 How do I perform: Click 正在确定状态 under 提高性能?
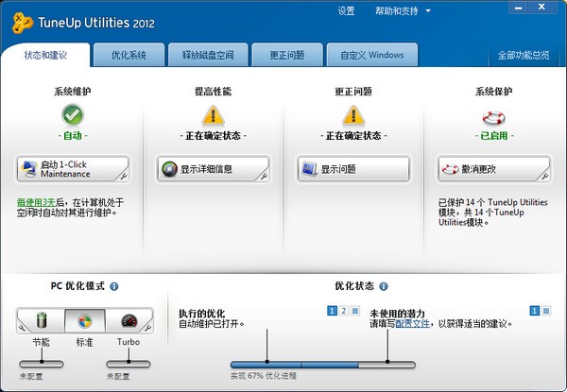click(x=213, y=136)
